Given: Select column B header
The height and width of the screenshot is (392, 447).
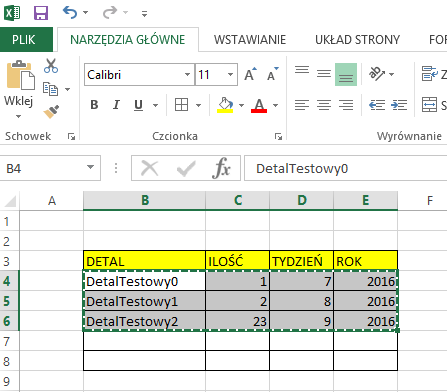Looking at the screenshot, I should tap(144, 200).
